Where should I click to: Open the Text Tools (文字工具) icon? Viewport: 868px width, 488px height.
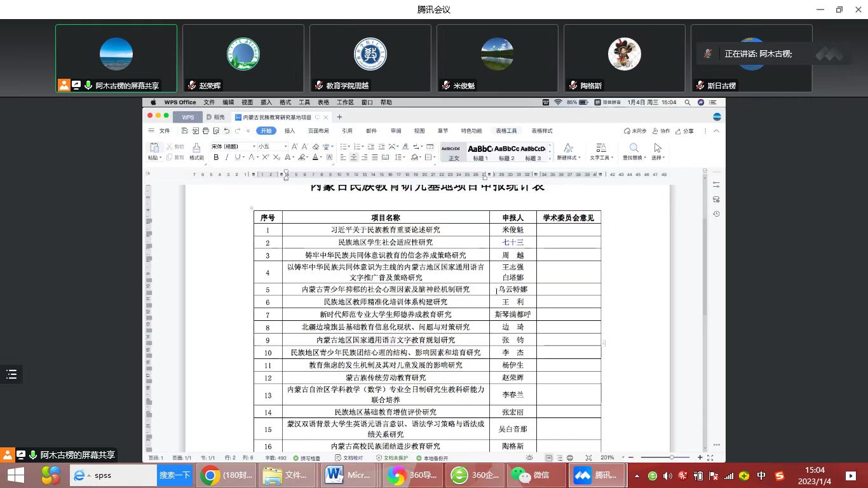point(600,151)
